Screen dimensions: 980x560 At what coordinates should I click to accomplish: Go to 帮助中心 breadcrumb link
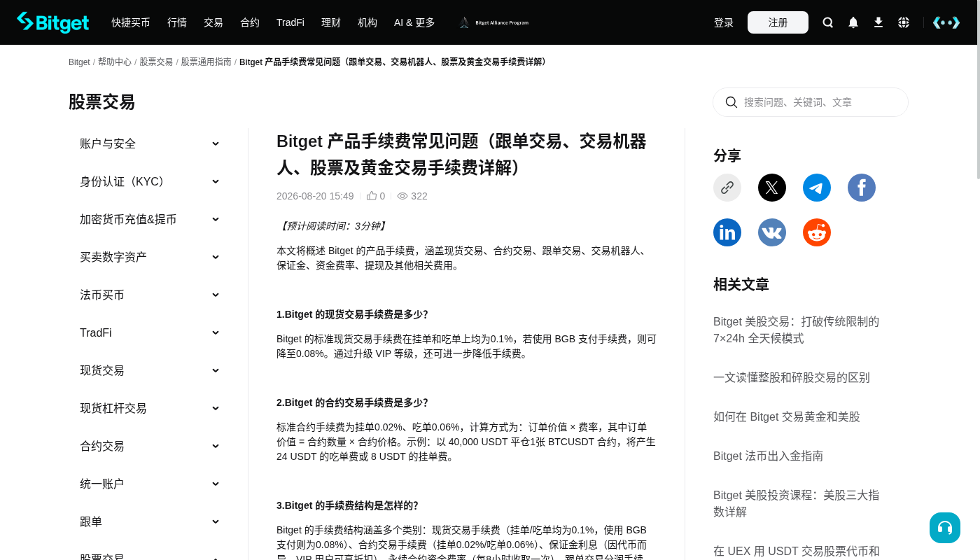tap(115, 62)
